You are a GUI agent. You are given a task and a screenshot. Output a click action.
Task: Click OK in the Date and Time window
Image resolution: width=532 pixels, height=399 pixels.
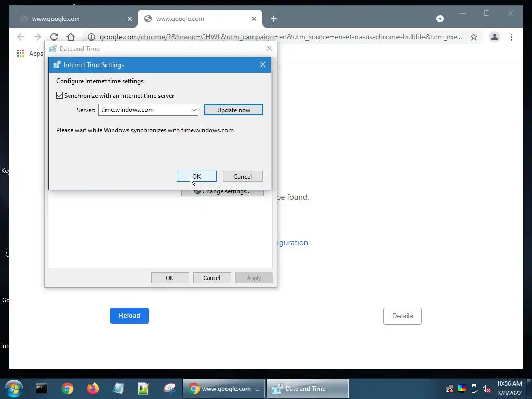pos(170,278)
